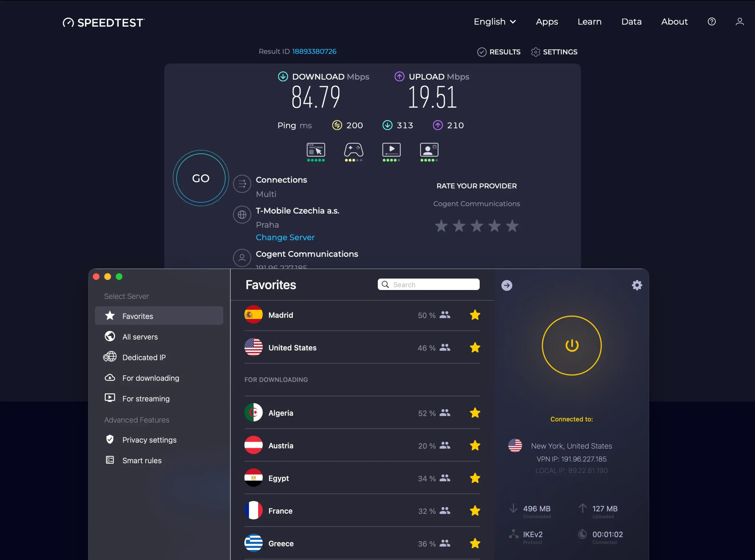The width and height of the screenshot is (755, 560).
Task: Select All servers in sidebar
Action: pyautogui.click(x=140, y=337)
